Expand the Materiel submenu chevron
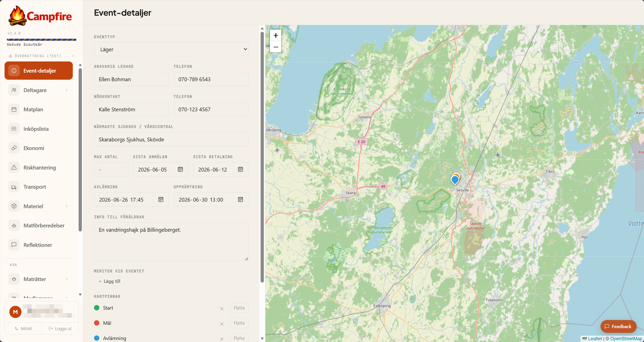 pyautogui.click(x=67, y=206)
